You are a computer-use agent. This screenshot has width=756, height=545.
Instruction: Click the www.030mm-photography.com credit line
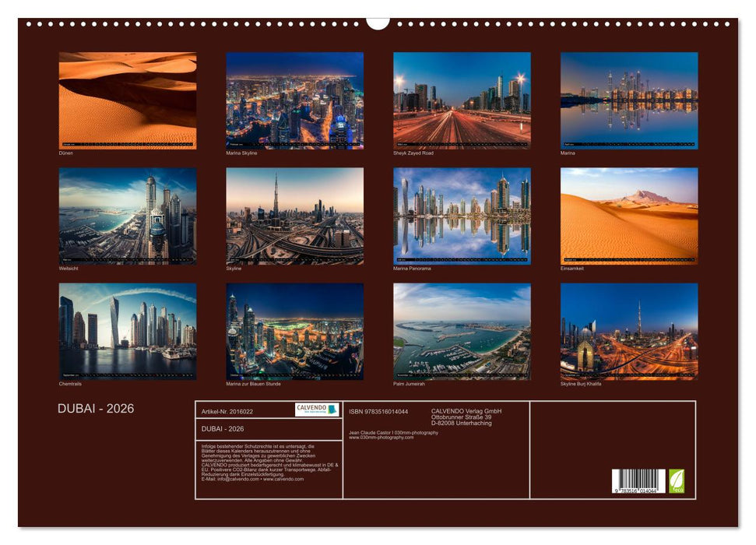point(382,437)
